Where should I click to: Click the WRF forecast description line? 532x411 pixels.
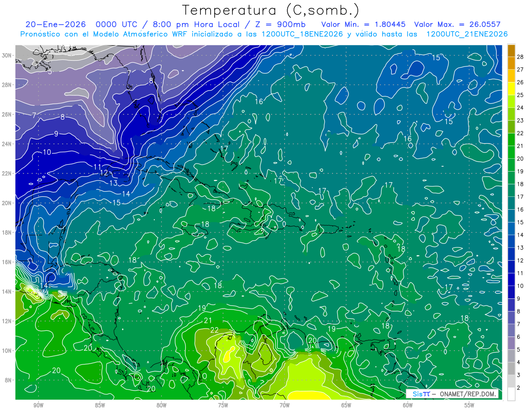click(x=263, y=34)
